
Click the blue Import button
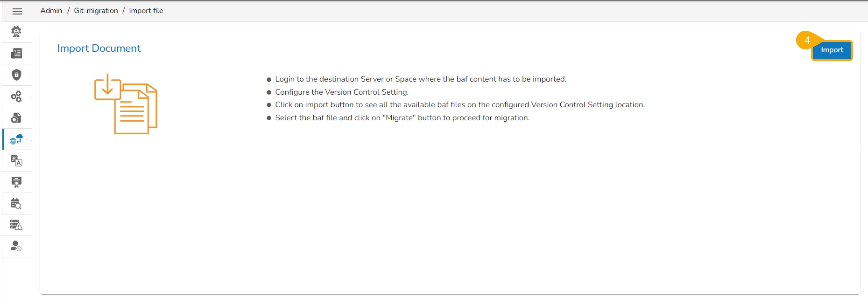coord(832,50)
